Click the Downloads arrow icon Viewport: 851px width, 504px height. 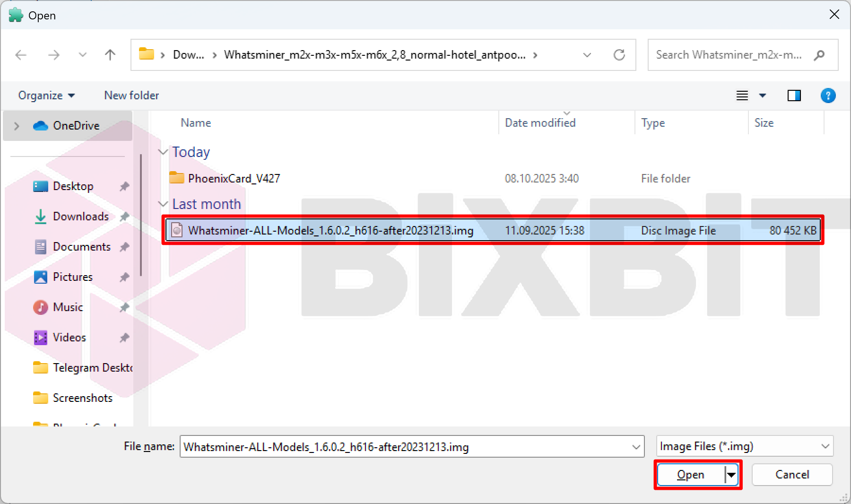(41, 217)
